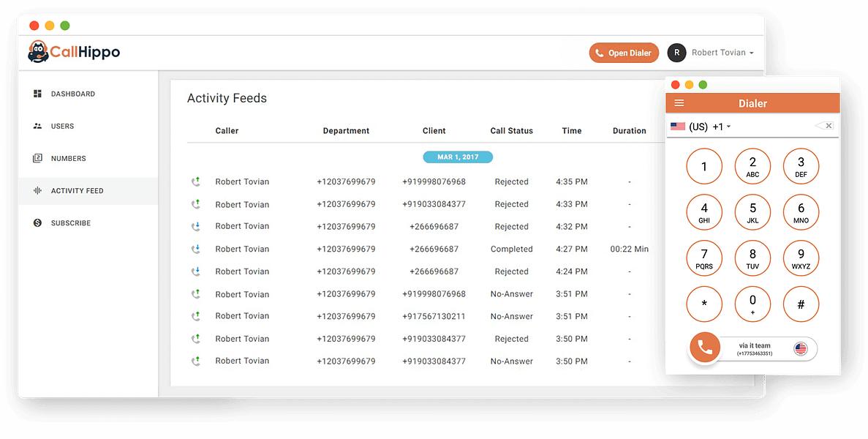The height and width of the screenshot is (439, 868).
Task: Open the Dialer with the orange button
Action: [624, 53]
